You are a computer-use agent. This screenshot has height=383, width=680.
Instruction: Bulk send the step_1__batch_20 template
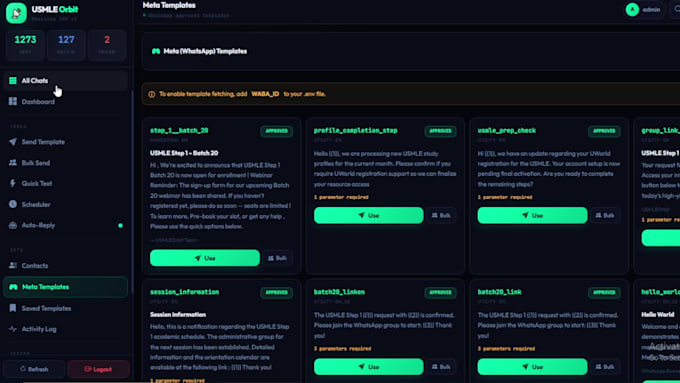[x=278, y=258]
